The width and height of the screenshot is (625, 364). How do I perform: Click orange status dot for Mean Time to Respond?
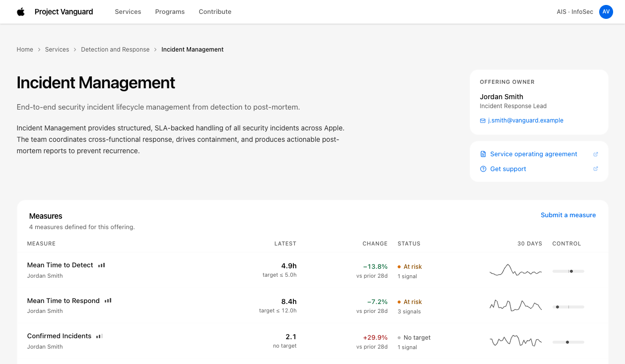tap(399, 302)
